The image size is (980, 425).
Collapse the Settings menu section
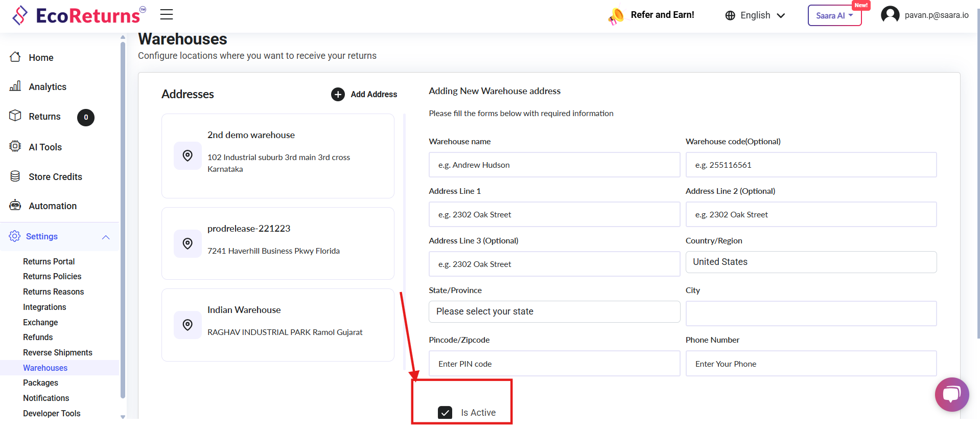(106, 237)
